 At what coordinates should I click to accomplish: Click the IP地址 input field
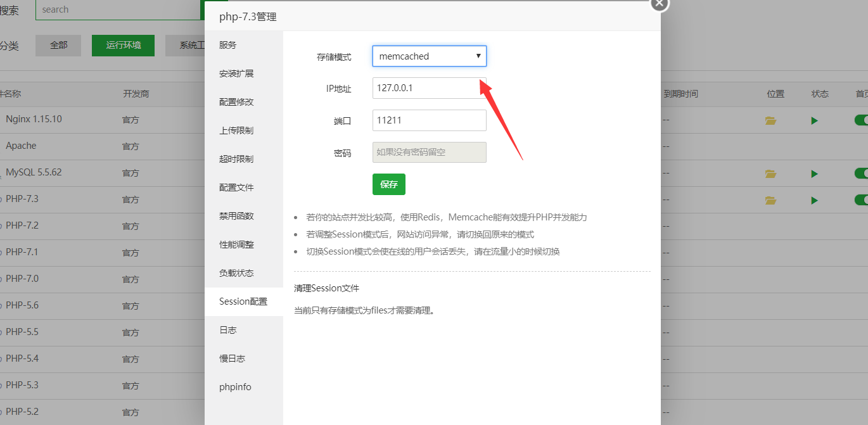pos(429,88)
